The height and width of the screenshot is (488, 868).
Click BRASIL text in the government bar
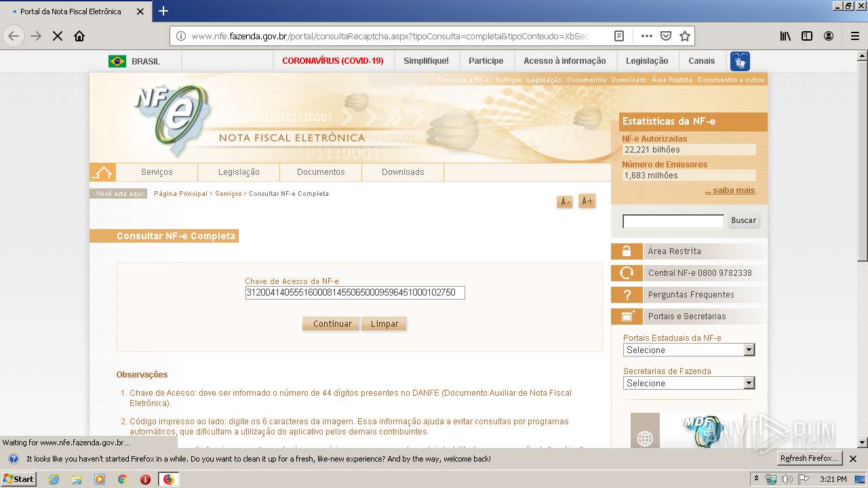tap(146, 61)
